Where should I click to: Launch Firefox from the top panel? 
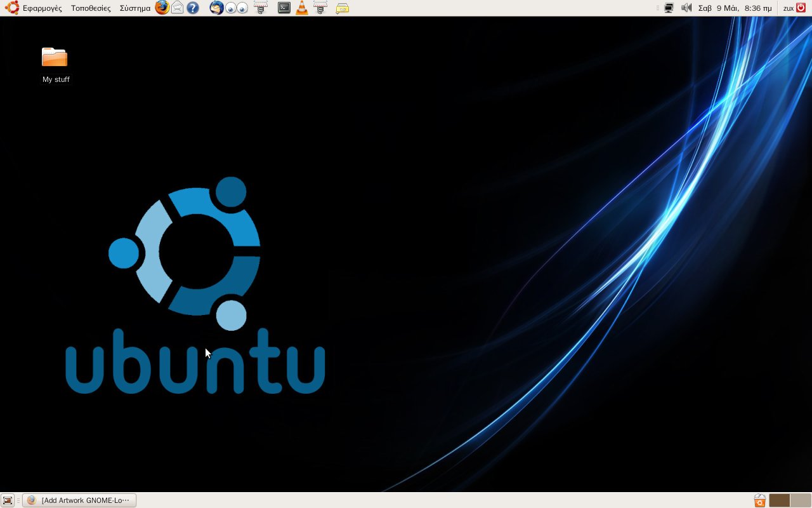click(x=162, y=8)
